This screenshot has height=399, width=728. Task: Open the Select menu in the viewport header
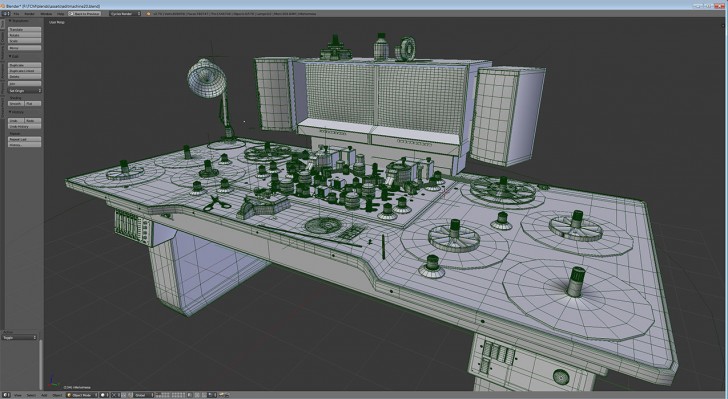coord(31,395)
